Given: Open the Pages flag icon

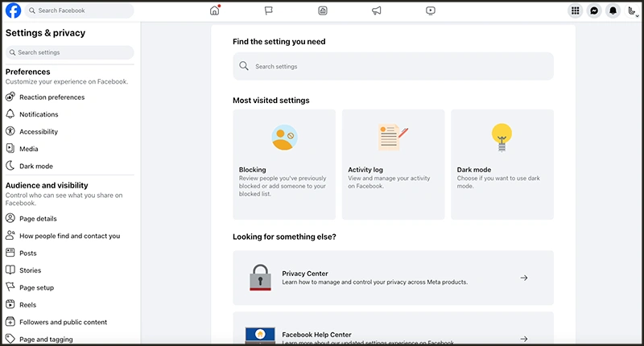Looking at the screenshot, I should point(268,10).
